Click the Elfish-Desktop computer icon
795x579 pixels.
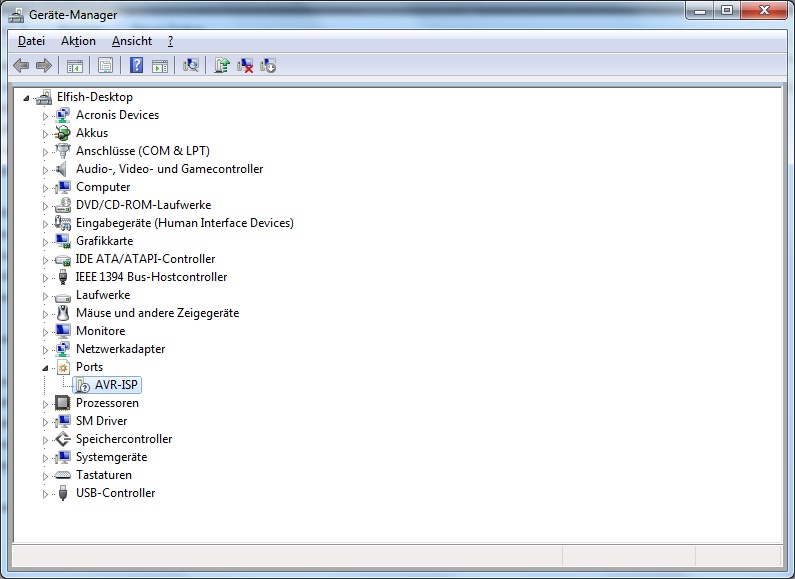tap(44, 97)
